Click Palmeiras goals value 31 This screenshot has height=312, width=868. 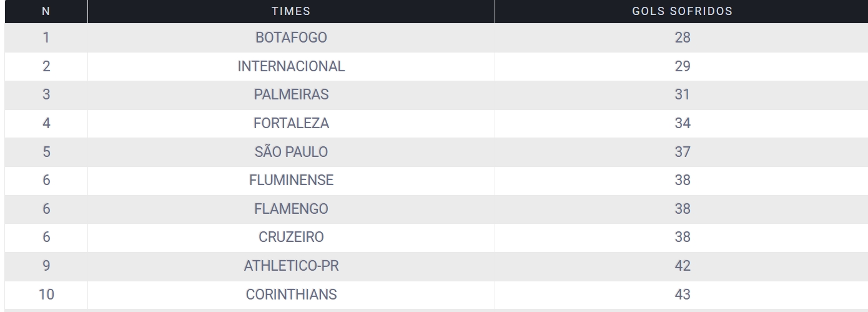pos(683,95)
